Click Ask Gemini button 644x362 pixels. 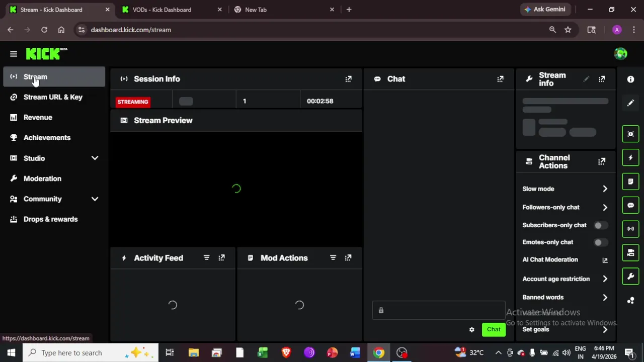coord(545,10)
